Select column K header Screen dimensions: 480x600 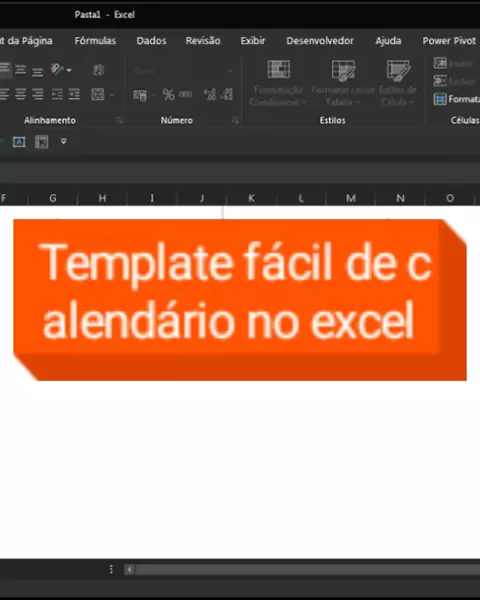tap(251, 198)
